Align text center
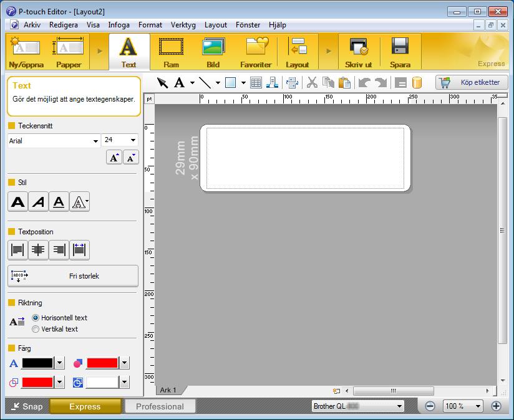The image size is (514, 420). (x=38, y=250)
